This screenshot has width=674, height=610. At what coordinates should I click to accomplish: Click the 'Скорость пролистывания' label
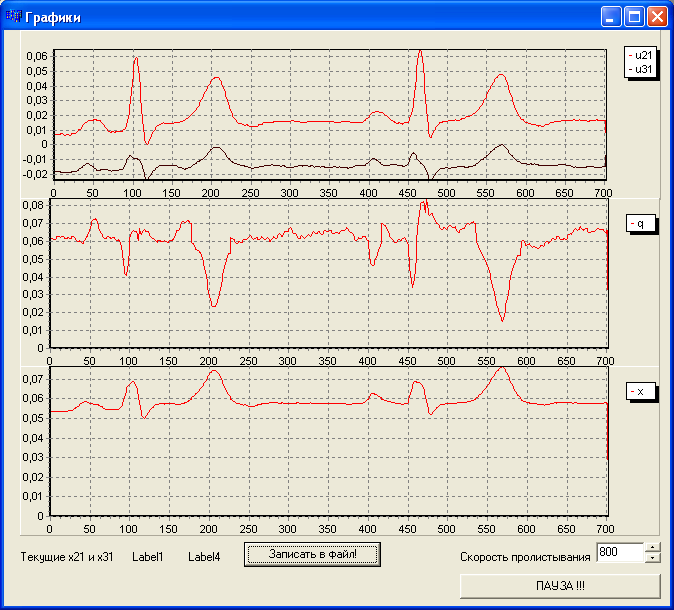[525, 557]
